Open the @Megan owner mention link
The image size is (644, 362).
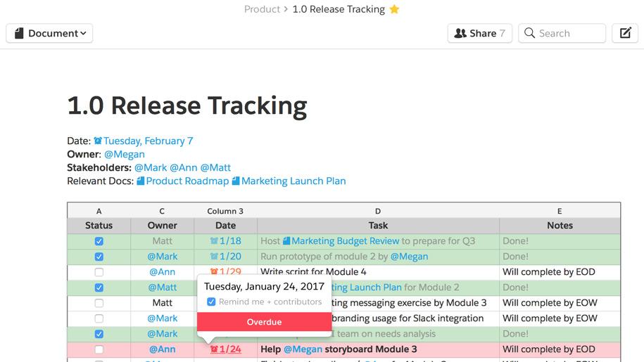coord(124,154)
